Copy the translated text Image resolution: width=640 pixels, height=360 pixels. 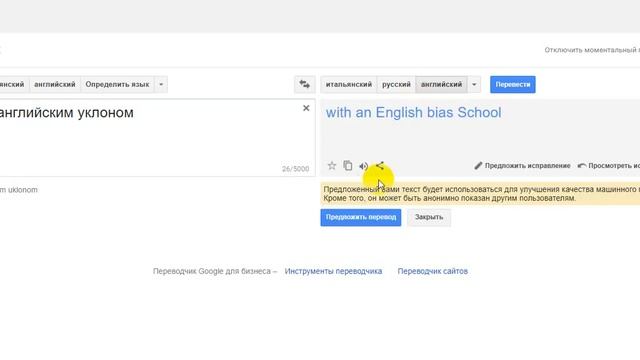pos(348,166)
